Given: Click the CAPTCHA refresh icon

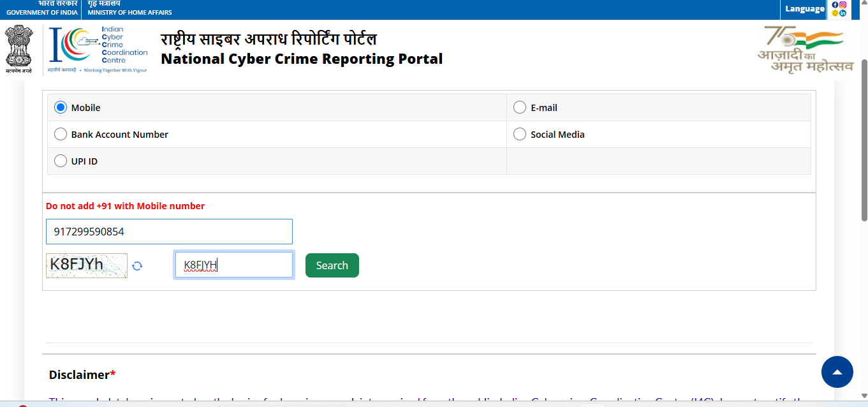Looking at the screenshot, I should pos(137,266).
